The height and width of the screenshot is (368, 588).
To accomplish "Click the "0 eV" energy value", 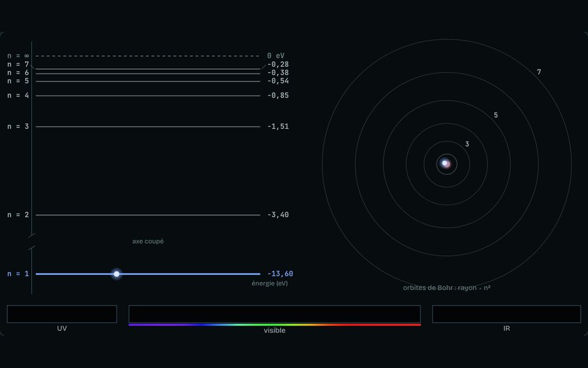I will (x=276, y=56).
